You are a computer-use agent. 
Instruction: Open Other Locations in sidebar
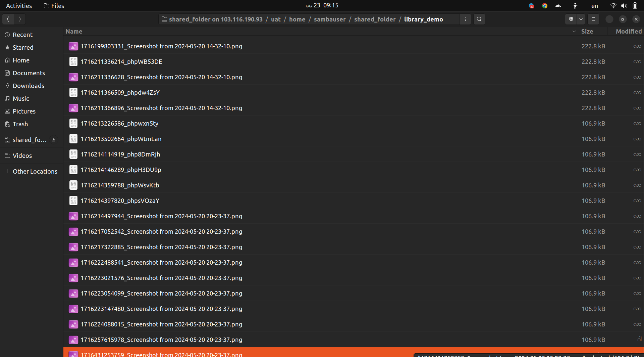[x=35, y=171]
